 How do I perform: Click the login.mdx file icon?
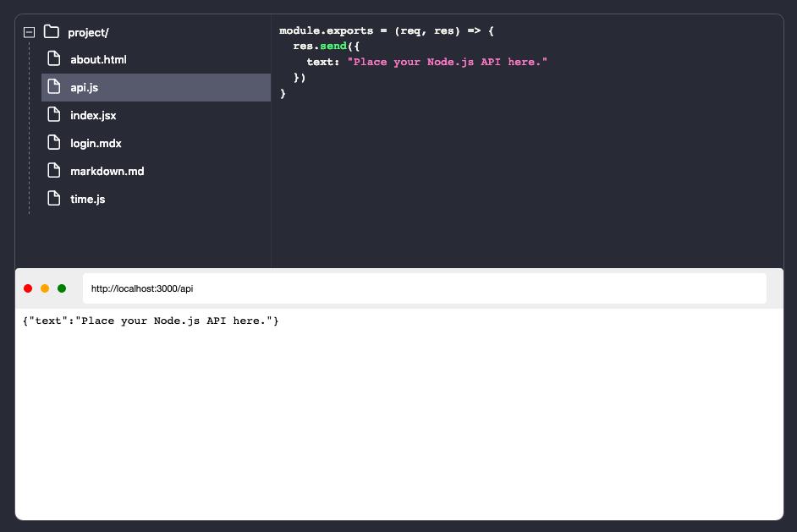click(x=54, y=142)
